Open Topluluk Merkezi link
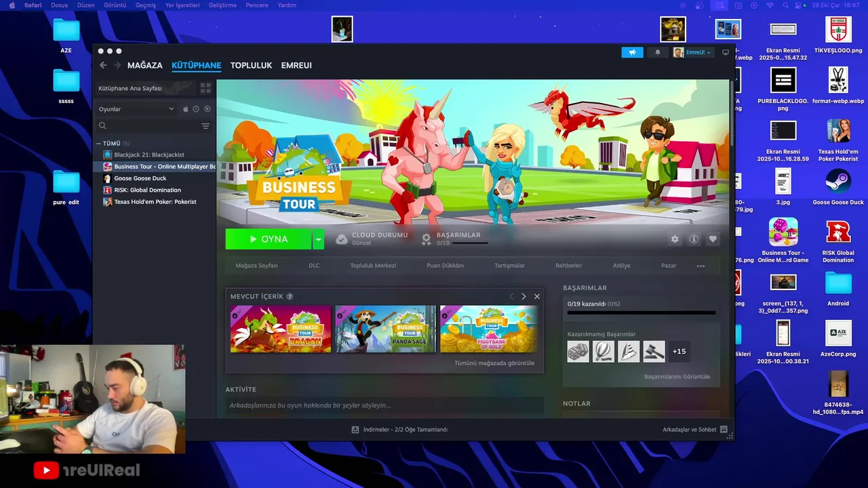The image size is (868, 488). (x=373, y=266)
